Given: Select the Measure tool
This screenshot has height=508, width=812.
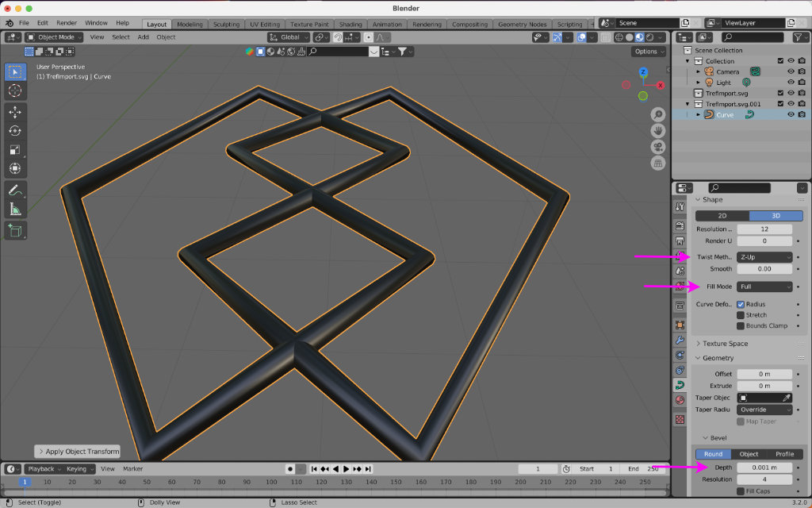Looking at the screenshot, I should coord(15,210).
